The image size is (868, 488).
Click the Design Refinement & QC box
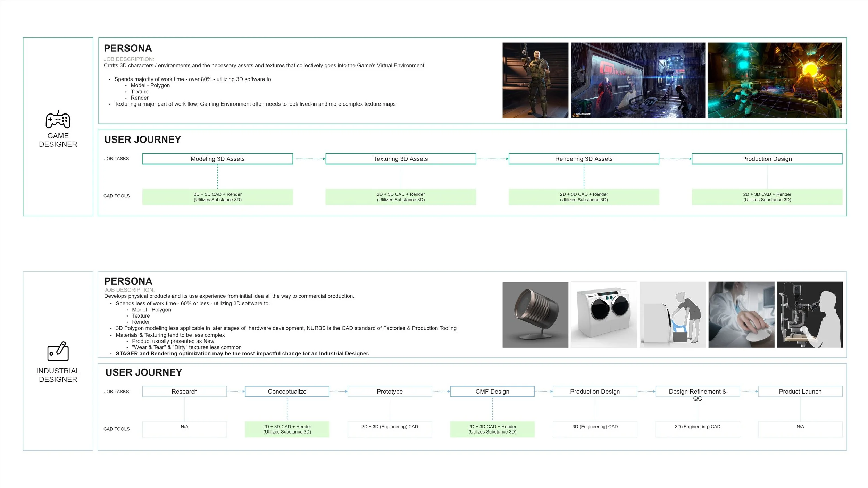click(x=697, y=391)
